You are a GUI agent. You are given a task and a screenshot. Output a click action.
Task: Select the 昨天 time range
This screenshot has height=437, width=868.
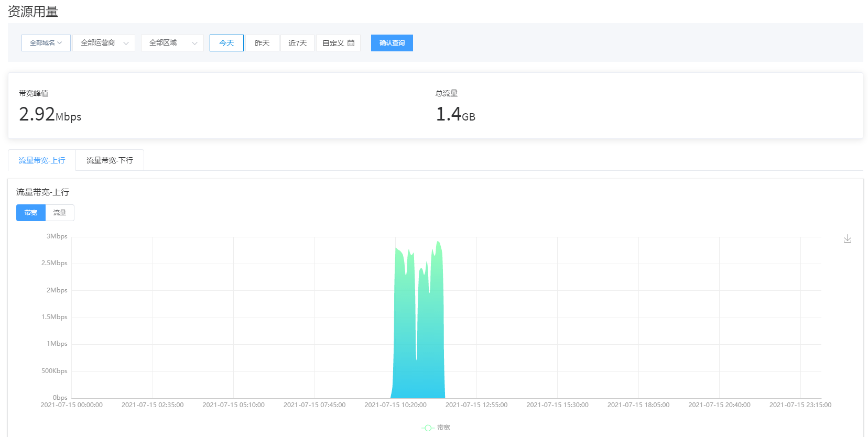(x=262, y=43)
